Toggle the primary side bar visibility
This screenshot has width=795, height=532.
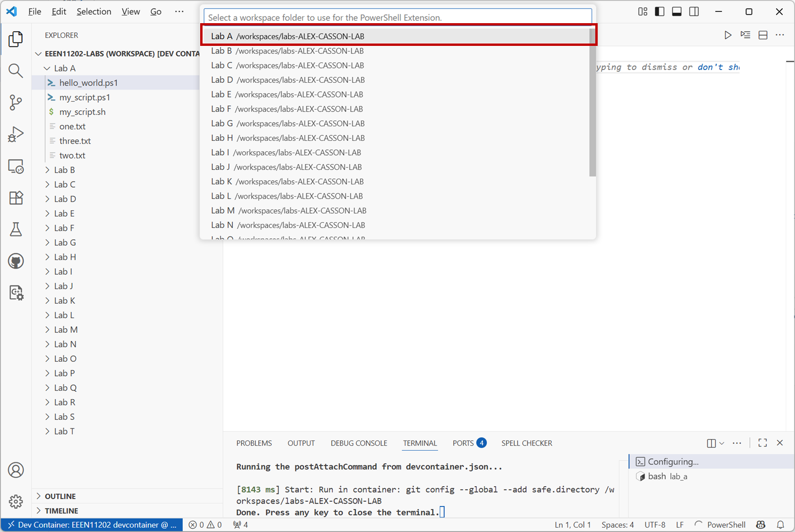[x=660, y=11]
